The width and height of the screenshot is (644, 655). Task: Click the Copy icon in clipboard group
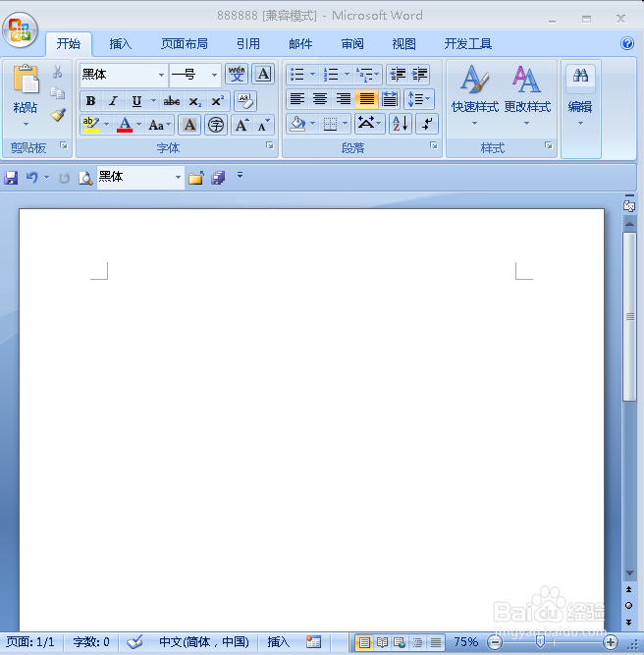57,92
